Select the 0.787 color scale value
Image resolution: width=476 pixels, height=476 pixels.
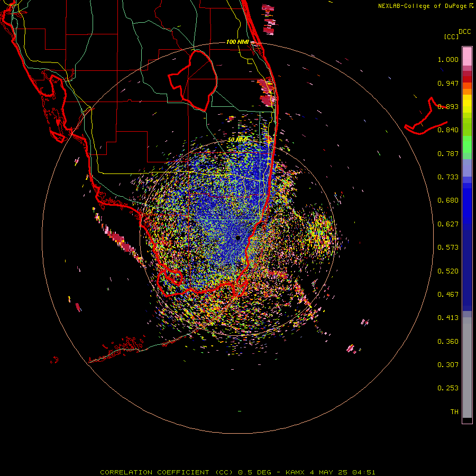(448, 153)
